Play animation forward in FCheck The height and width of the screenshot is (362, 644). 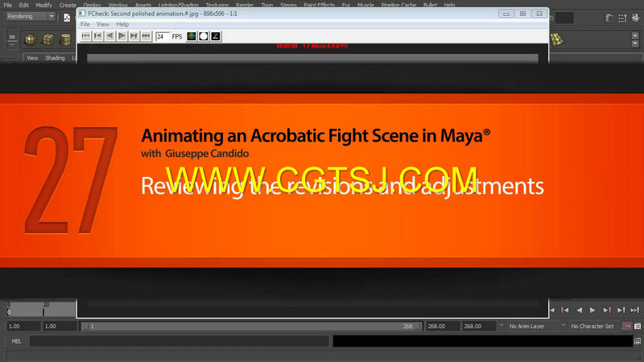(x=122, y=36)
